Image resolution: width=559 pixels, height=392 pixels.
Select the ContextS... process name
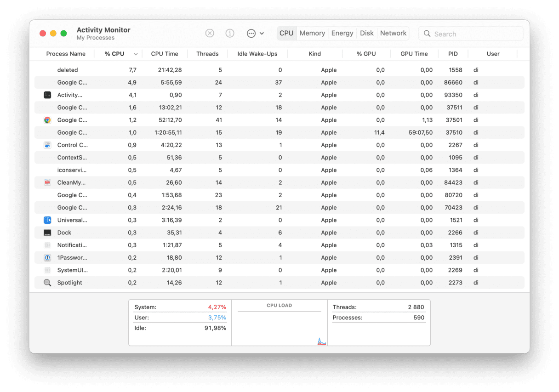click(x=72, y=158)
